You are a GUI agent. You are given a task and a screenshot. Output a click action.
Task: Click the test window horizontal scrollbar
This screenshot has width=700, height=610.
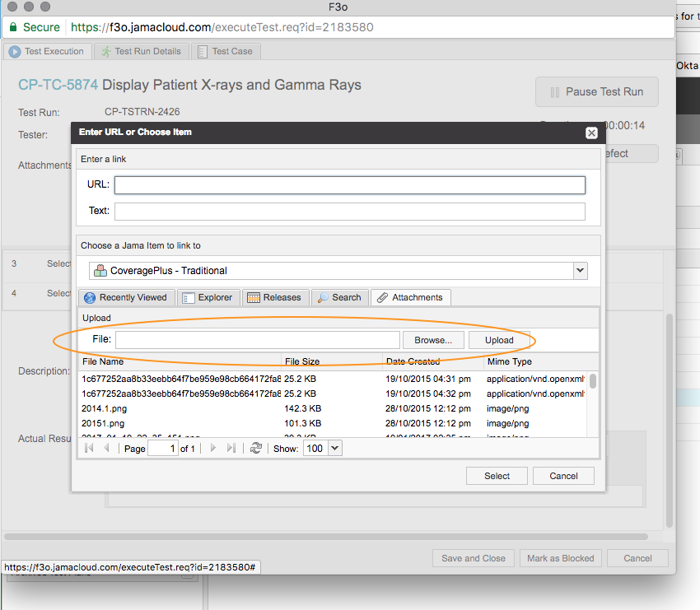tap(326, 537)
